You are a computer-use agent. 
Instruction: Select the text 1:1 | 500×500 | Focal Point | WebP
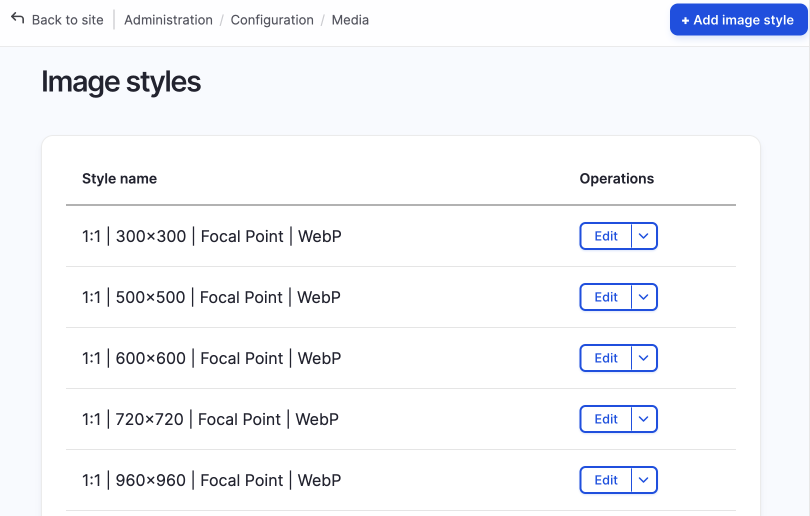pyautogui.click(x=211, y=297)
